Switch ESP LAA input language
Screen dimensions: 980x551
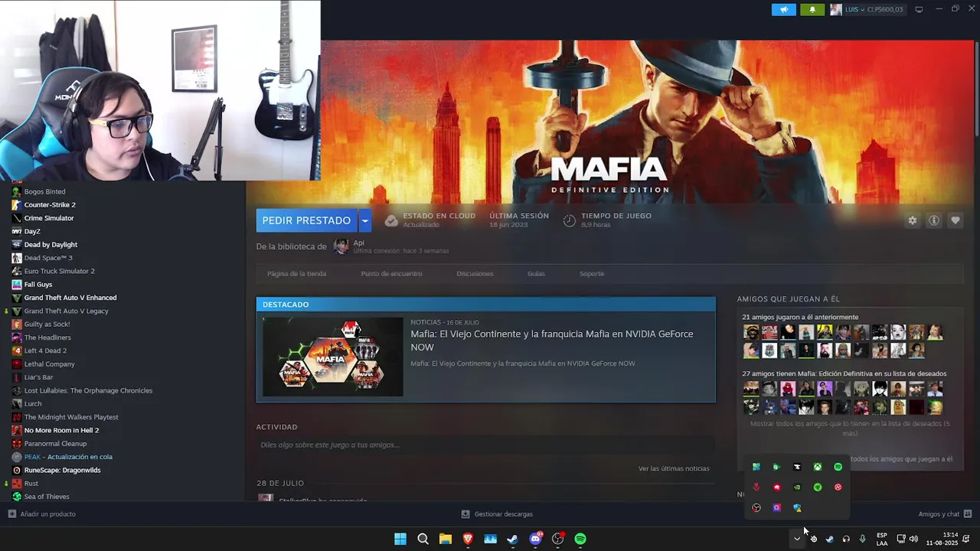(x=882, y=539)
